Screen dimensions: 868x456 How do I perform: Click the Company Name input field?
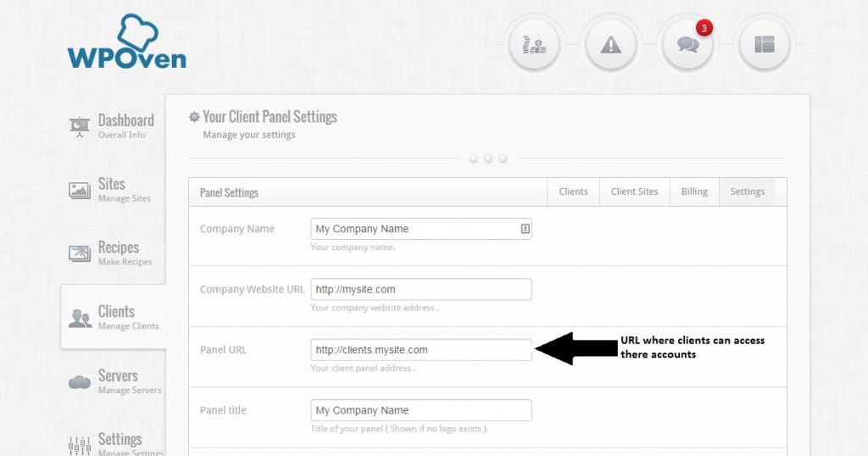pyautogui.click(x=421, y=229)
